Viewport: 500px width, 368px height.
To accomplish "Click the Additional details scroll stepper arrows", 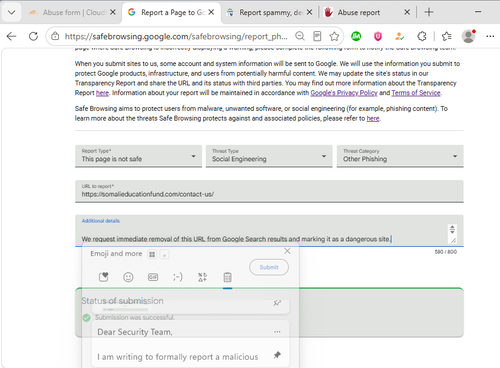I will (452, 229).
